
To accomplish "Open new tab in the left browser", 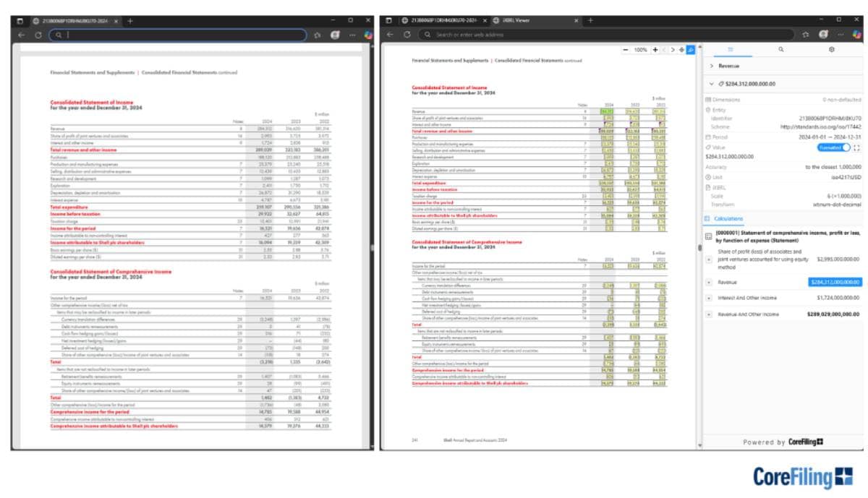I will 130,20.
